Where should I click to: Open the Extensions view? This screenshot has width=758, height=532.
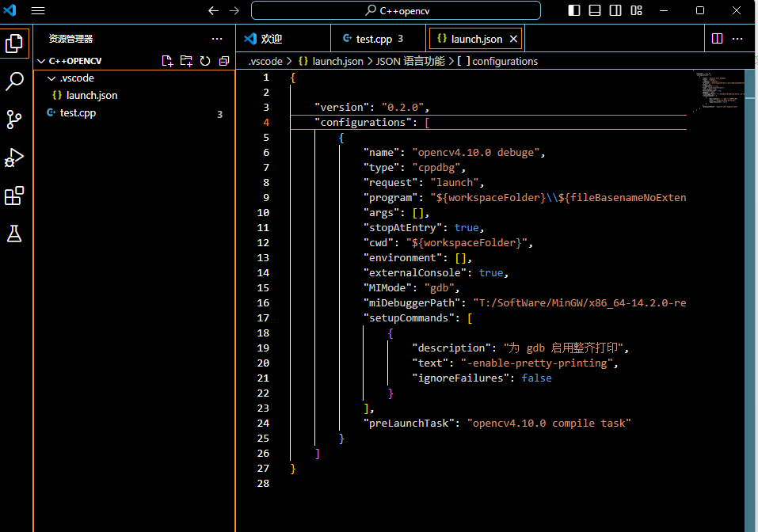[x=14, y=196]
